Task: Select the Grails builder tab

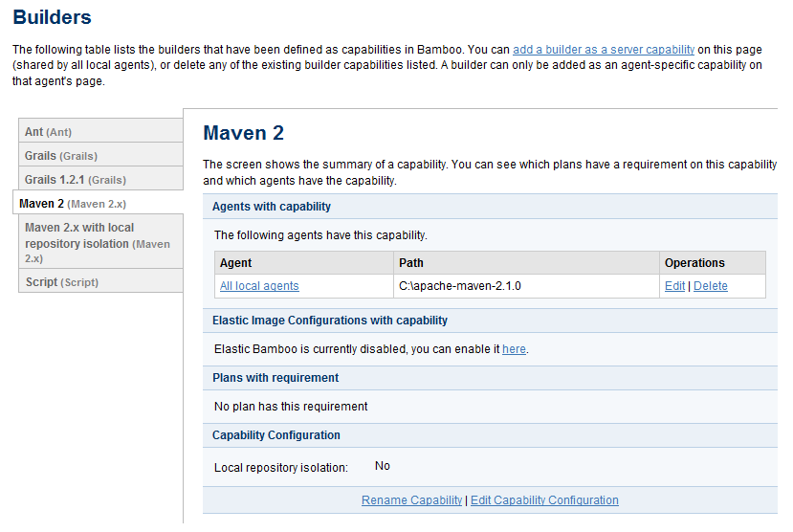Action: pyautogui.click(x=100, y=155)
